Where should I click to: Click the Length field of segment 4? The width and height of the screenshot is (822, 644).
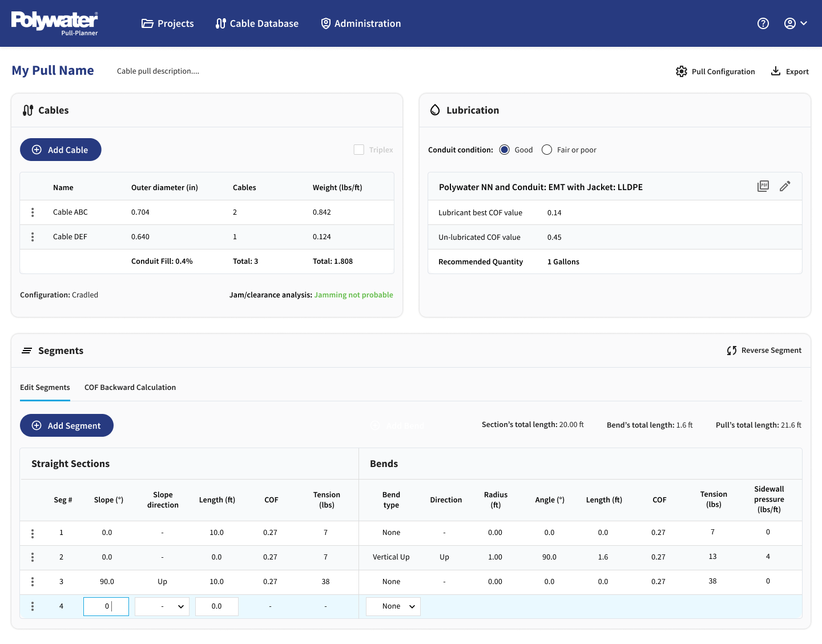pos(217,606)
